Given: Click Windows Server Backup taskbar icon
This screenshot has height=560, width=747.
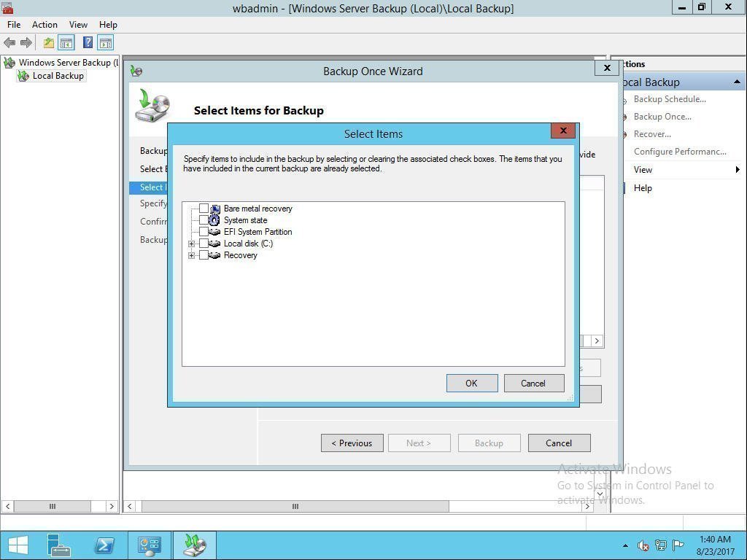Looking at the screenshot, I should (x=195, y=545).
